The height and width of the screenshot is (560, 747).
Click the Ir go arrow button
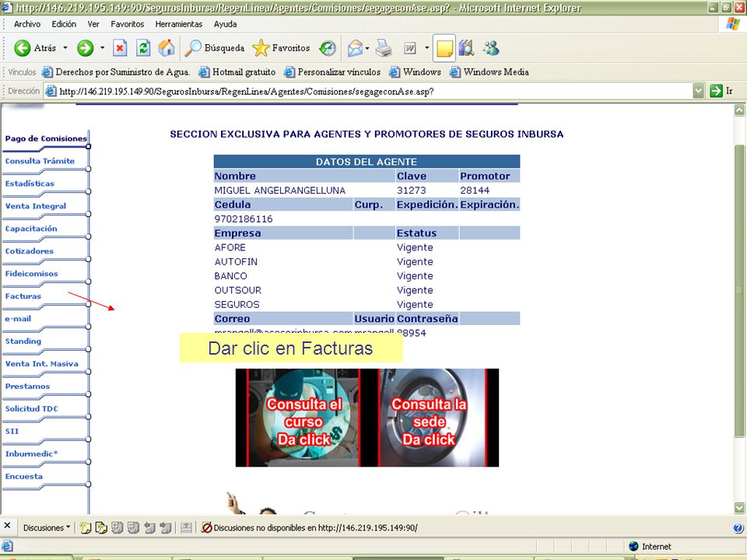(x=721, y=91)
